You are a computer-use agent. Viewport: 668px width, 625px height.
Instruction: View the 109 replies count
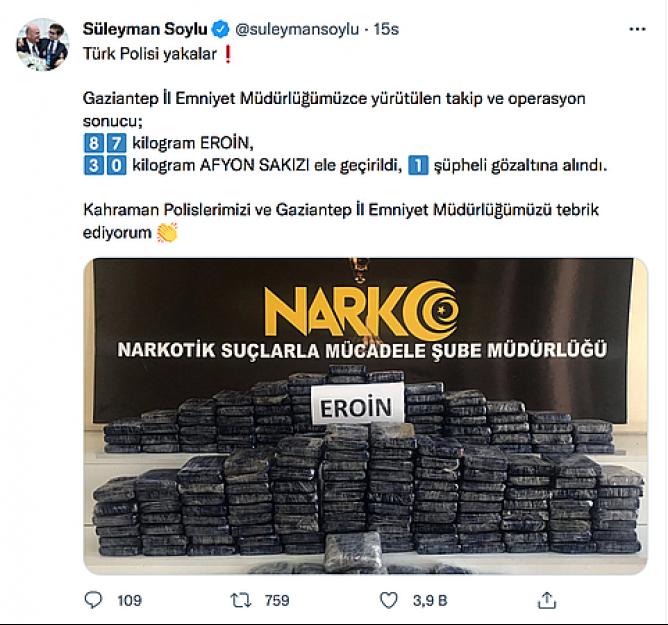pos(129,601)
